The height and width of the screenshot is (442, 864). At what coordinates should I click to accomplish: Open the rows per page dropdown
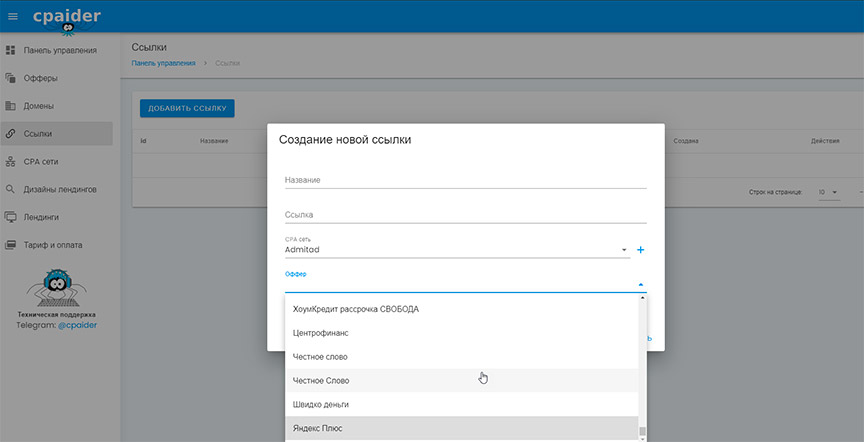click(x=829, y=192)
